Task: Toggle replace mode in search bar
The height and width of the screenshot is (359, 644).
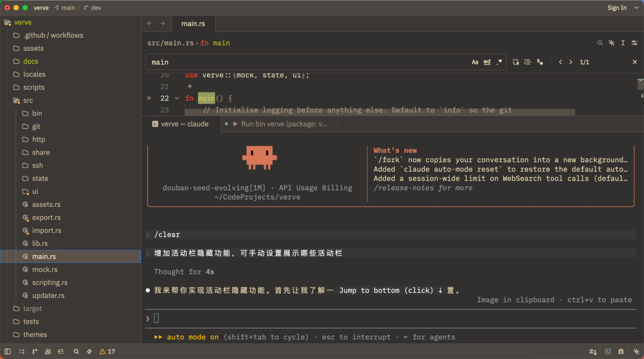Action: 516,62
